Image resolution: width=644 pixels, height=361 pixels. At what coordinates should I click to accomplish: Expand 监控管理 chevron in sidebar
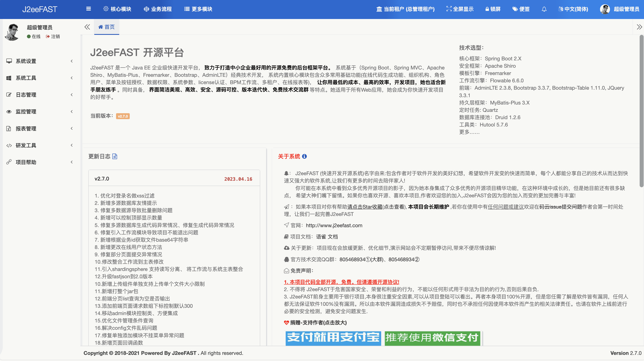(x=72, y=112)
